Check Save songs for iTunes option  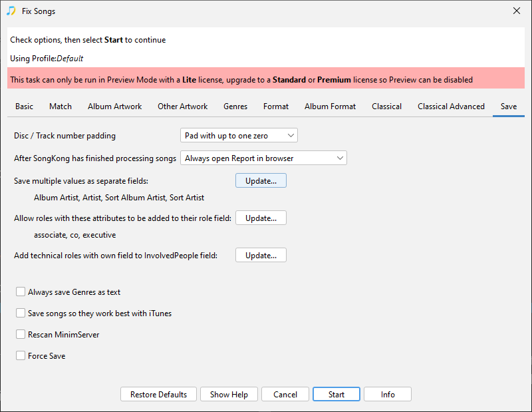21,313
